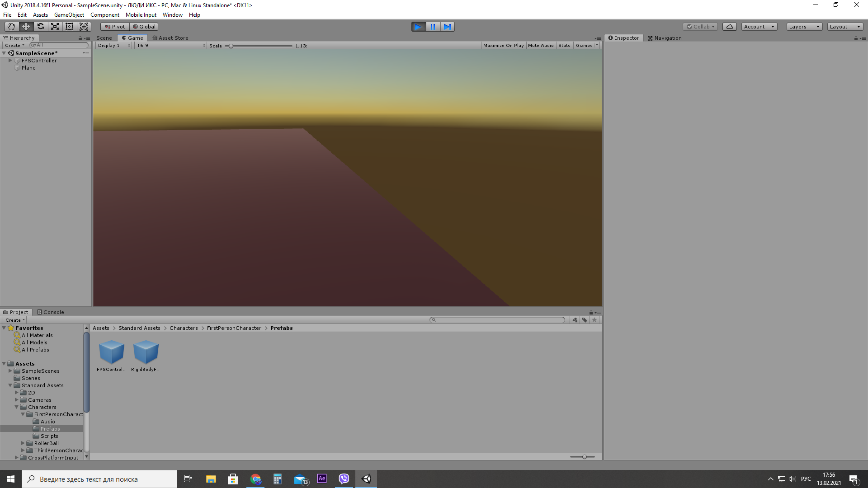The height and width of the screenshot is (488, 868).
Task: Advance one frame with Step button
Action: click(447, 27)
